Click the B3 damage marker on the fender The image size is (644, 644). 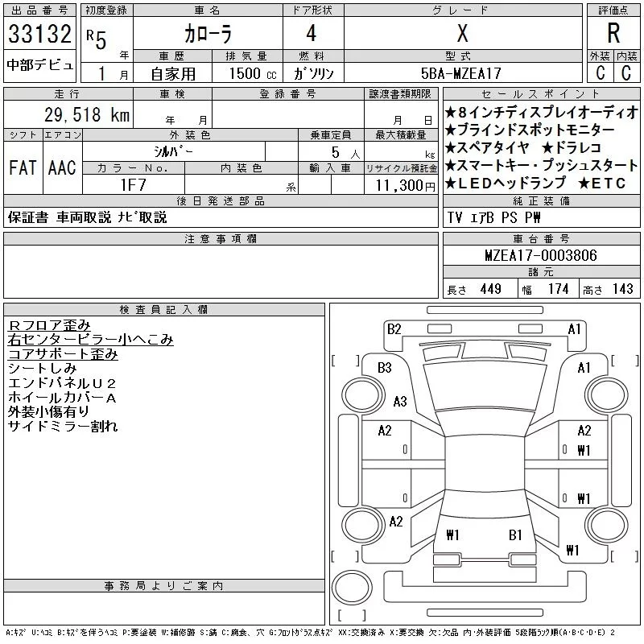[384, 368]
